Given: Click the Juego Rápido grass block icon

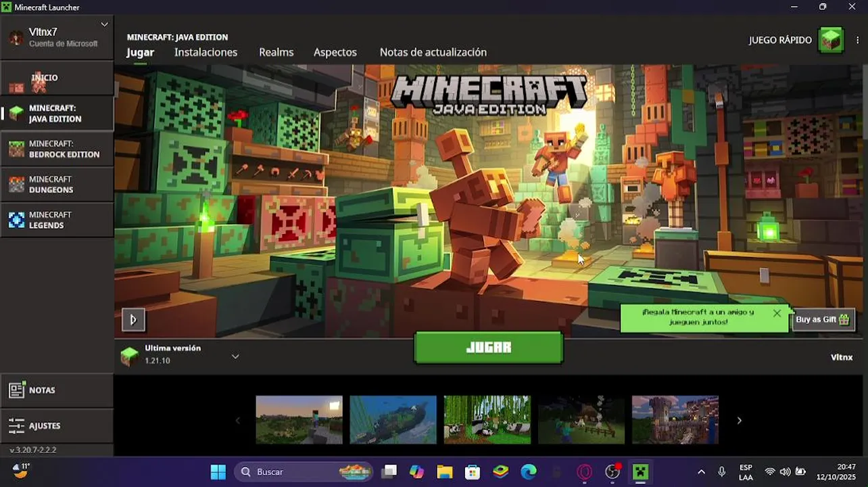Looking at the screenshot, I should (831, 41).
